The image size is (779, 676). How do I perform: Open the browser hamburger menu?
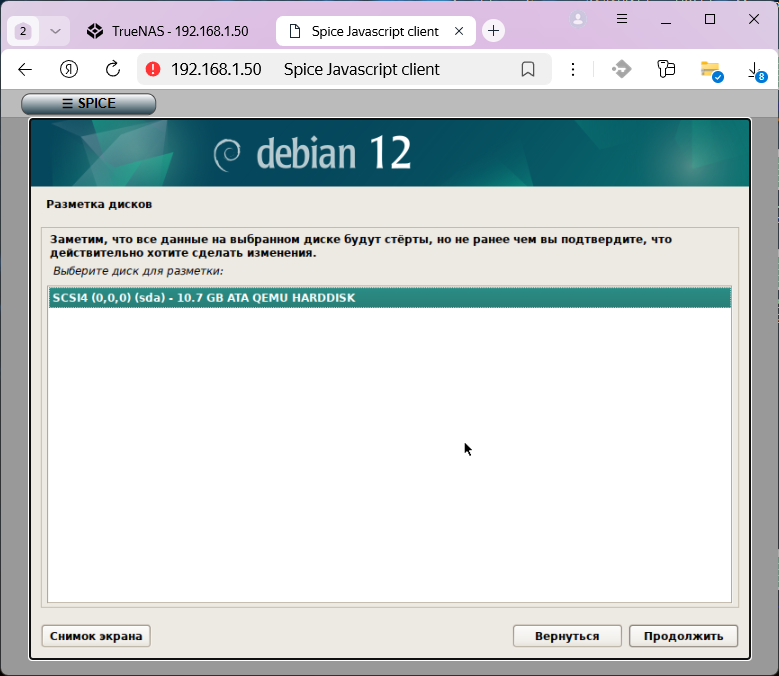pyautogui.click(x=622, y=19)
